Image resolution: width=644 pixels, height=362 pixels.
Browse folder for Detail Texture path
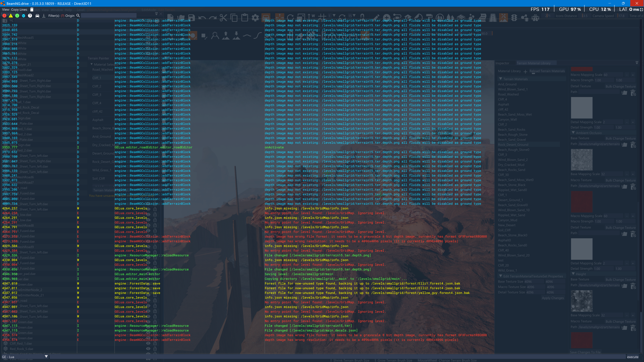[x=624, y=93]
